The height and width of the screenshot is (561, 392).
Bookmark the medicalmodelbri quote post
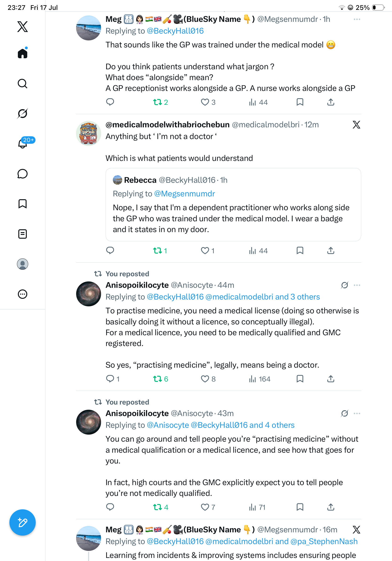click(x=300, y=250)
